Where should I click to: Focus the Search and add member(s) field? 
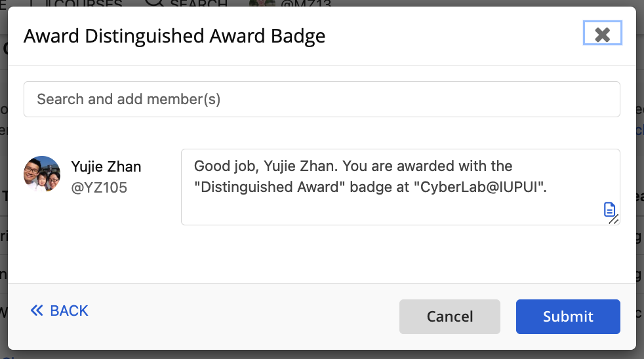(x=321, y=100)
